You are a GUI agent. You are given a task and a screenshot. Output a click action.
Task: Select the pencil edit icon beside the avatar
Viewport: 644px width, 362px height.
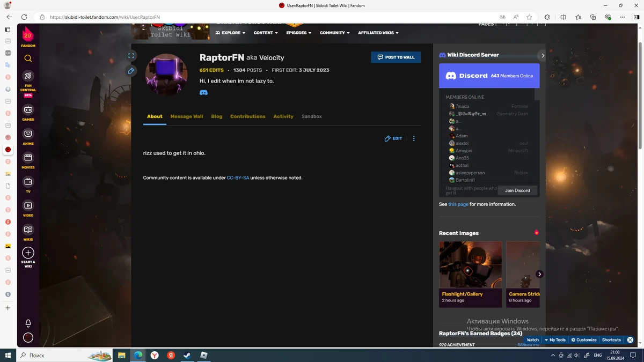tap(130, 70)
